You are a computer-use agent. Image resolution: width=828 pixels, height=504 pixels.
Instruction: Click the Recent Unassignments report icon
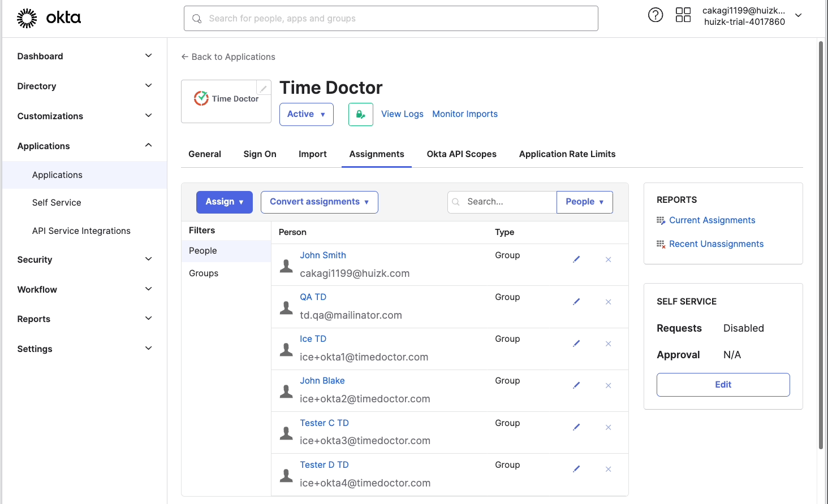point(661,244)
